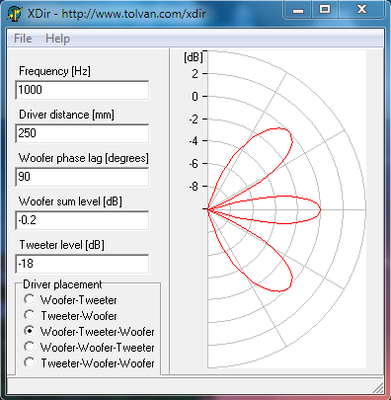391x400 pixels.
Task: Click the XDir application icon in title bar
Action: (x=15, y=14)
